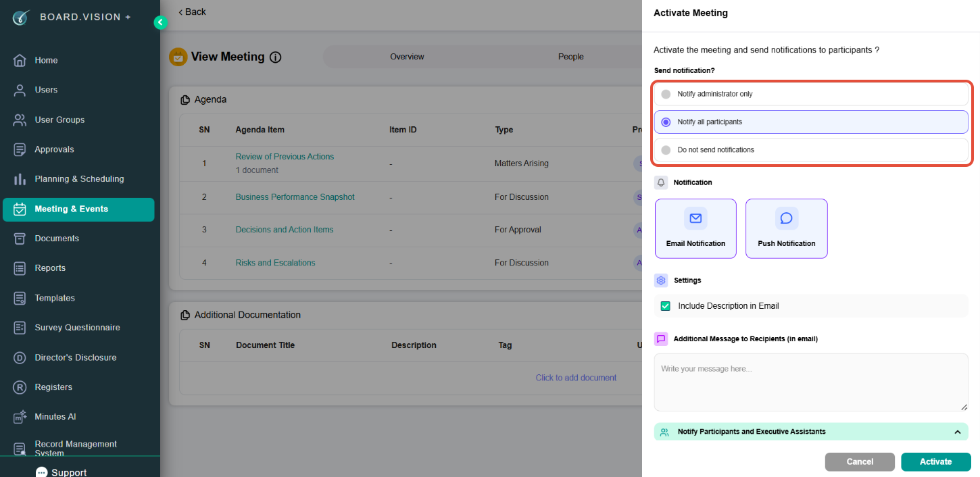This screenshot has height=477, width=980.
Task: Open Business Performance Snapshot agenda item
Action: (x=295, y=197)
